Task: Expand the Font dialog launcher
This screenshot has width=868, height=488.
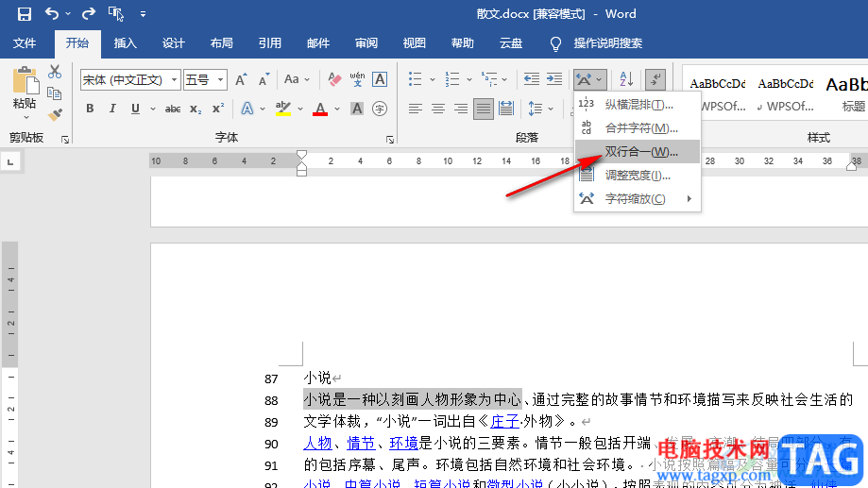Action: pos(390,140)
